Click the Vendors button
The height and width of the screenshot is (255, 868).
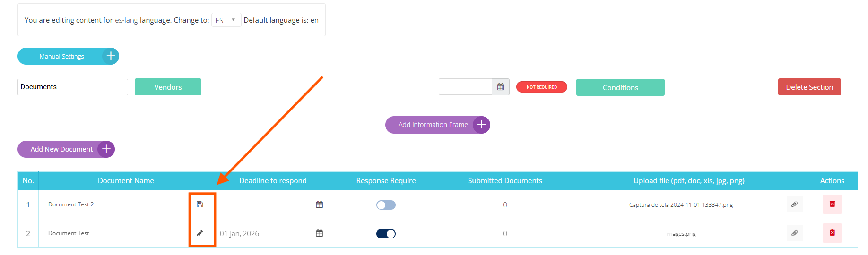click(x=168, y=87)
